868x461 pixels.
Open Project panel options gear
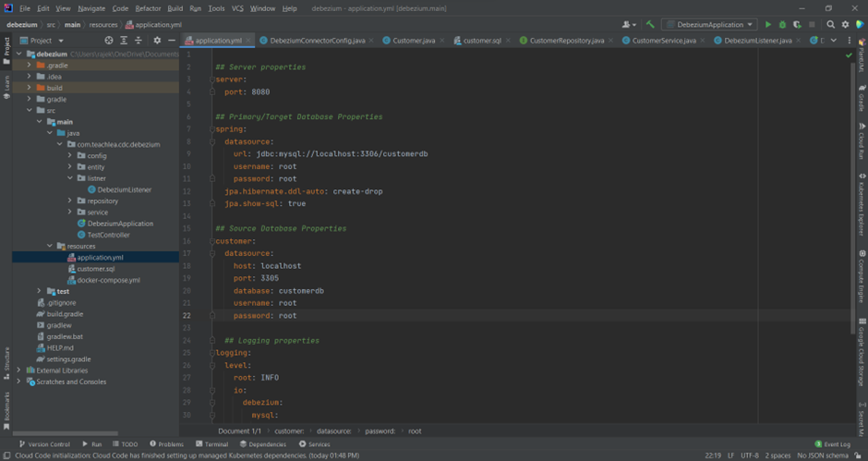tap(157, 41)
